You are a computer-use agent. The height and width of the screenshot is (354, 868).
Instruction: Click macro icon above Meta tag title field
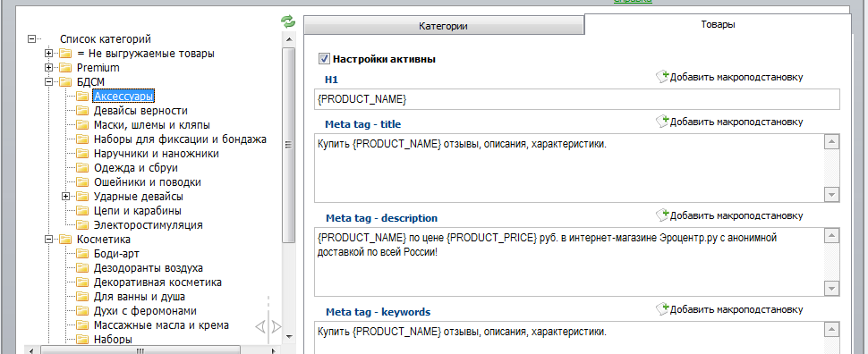[662, 122]
